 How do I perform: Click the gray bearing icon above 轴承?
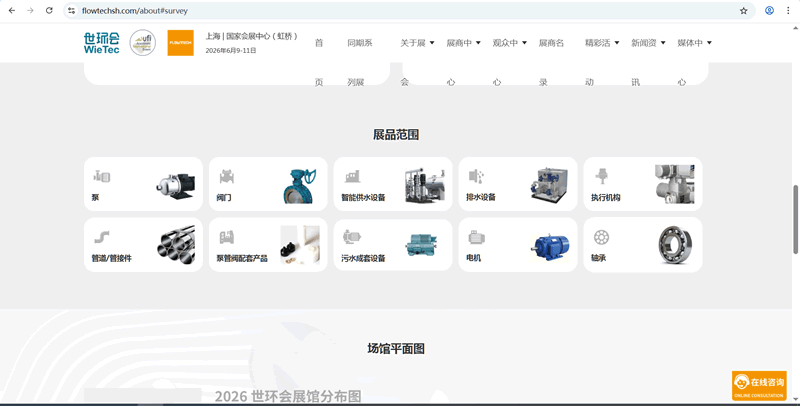[x=601, y=237]
